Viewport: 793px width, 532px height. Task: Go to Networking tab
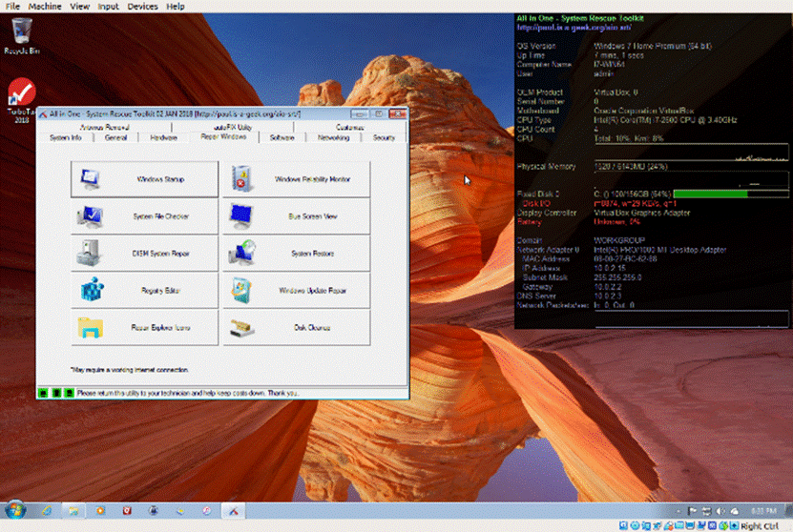pos(333,138)
